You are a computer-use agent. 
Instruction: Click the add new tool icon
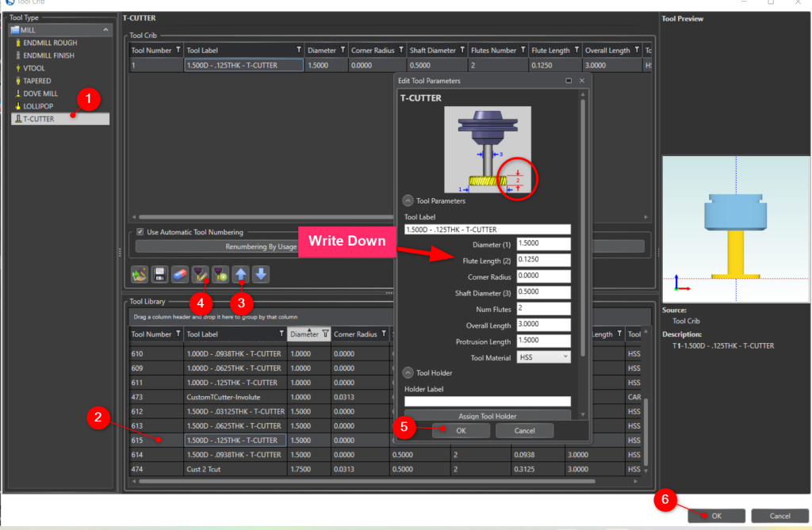click(220, 273)
